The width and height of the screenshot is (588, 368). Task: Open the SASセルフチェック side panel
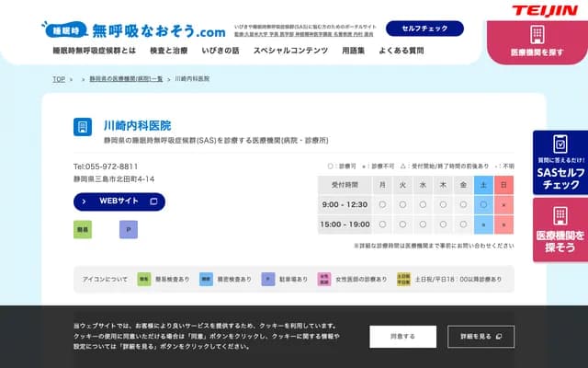point(560,161)
